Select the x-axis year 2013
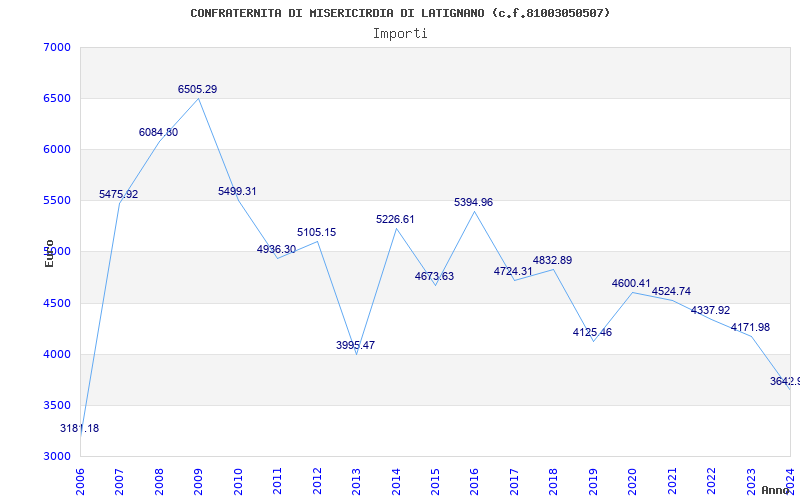Viewport: 800px width, 500px height. coord(357,481)
